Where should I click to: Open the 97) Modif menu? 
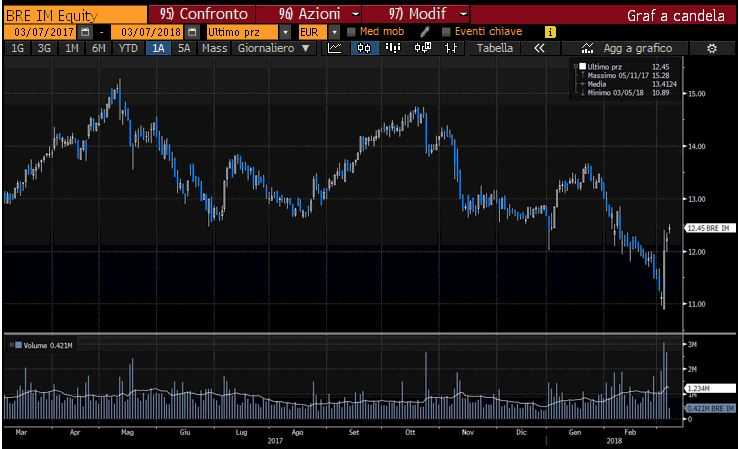(x=417, y=14)
